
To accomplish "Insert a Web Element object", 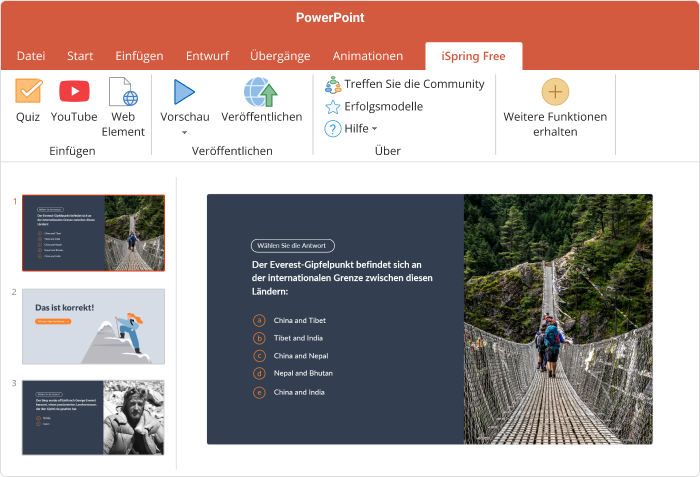I will (x=123, y=93).
